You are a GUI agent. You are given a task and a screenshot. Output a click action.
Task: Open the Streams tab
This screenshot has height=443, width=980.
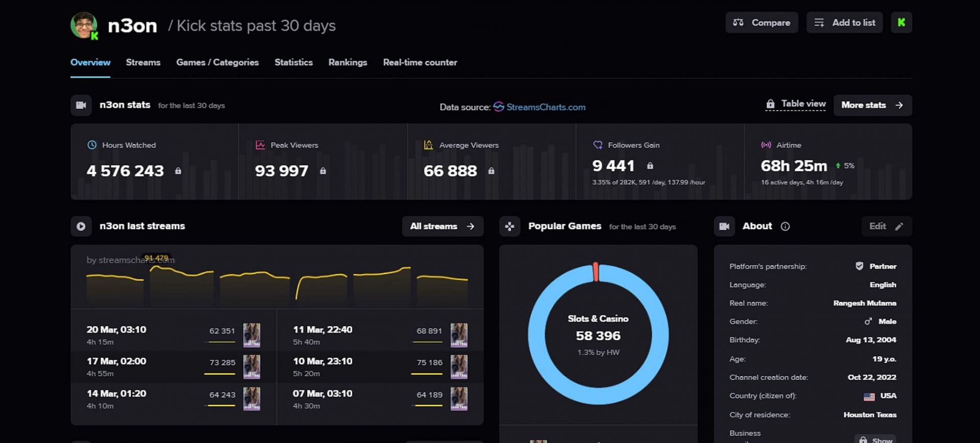point(143,62)
